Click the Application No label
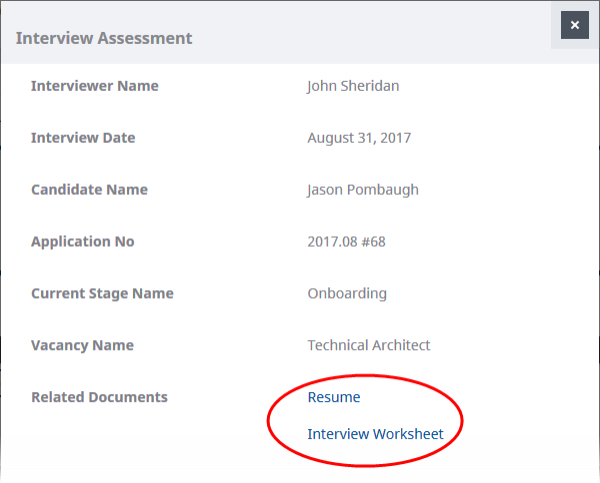The width and height of the screenshot is (600, 483). (x=83, y=242)
